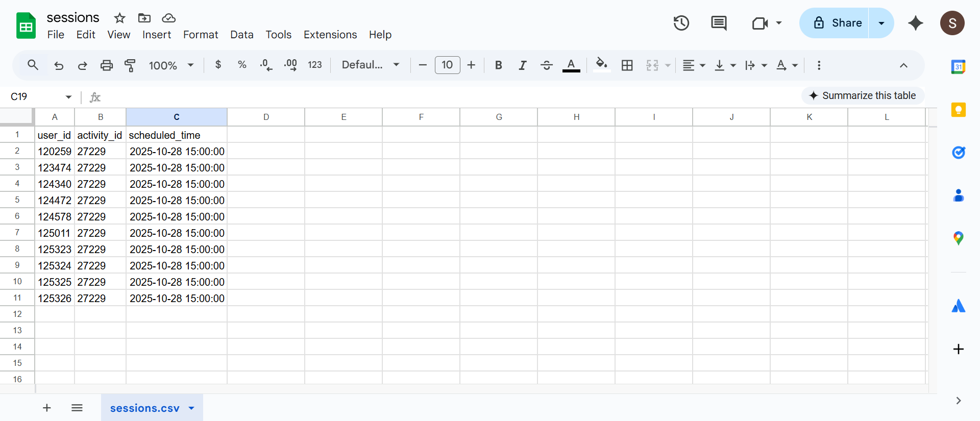Expand the zoom level dropdown

171,65
